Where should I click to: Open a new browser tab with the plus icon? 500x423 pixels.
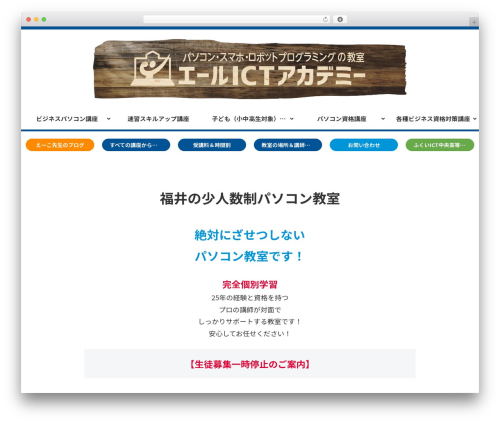point(474,22)
